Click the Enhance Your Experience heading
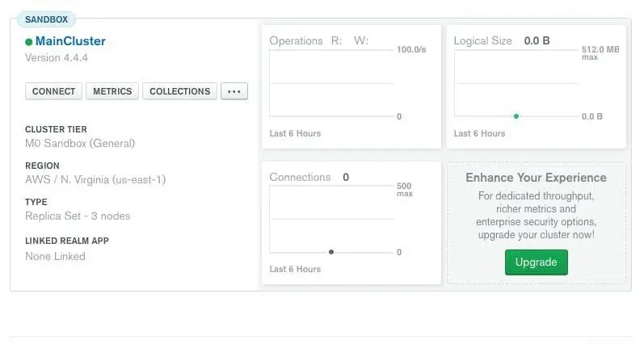The height and width of the screenshot is (344, 644). coord(536,178)
